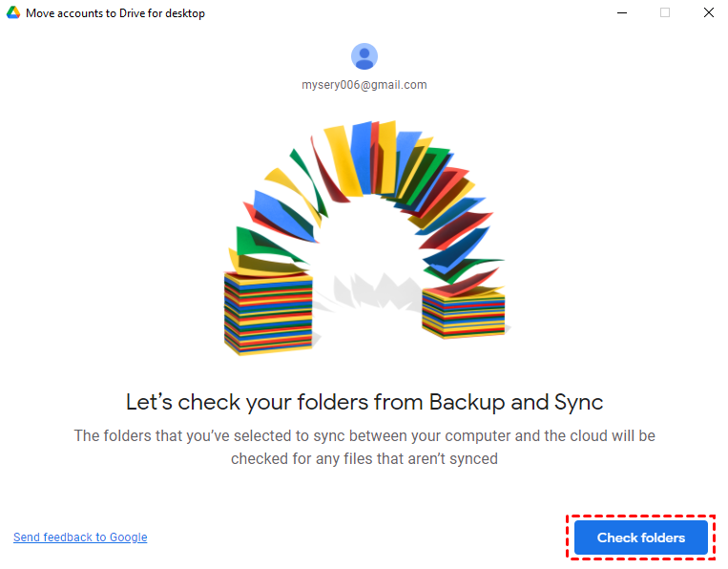Image resolution: width=728 pixels, height=569 pixels.
Task: Click the words 'Backup and Sync' in heading
Action: 516,401
